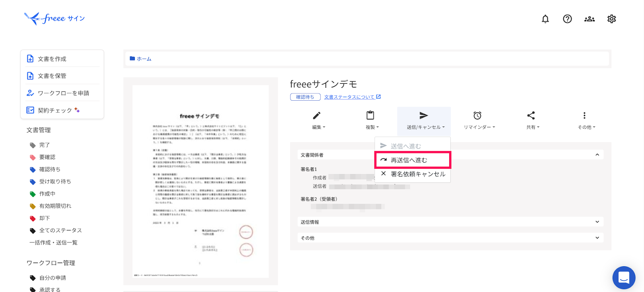Open the リマインダー dropdown

tap(479, 127)
